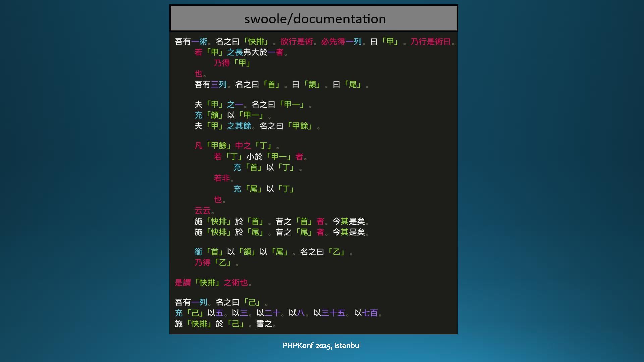Viewport: 644px width, 362px height.
Task: Click the 乃得「甲」 return line
Action: click(232, 63)
